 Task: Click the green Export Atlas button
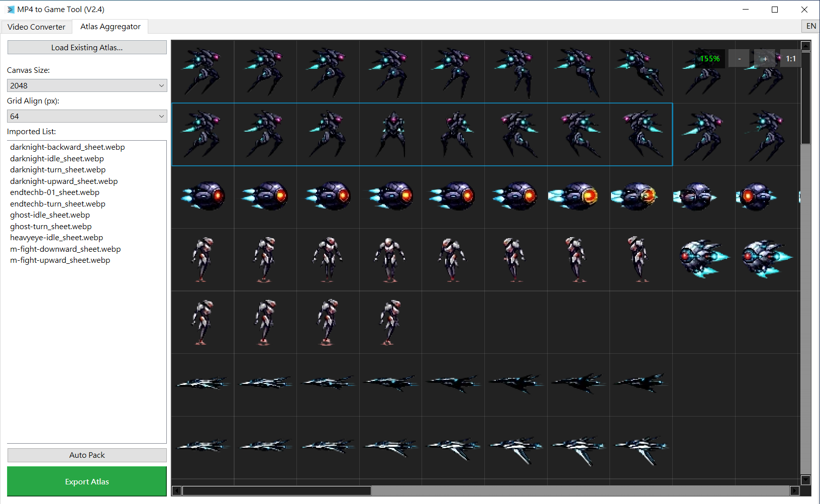click(x=87, y=481)
